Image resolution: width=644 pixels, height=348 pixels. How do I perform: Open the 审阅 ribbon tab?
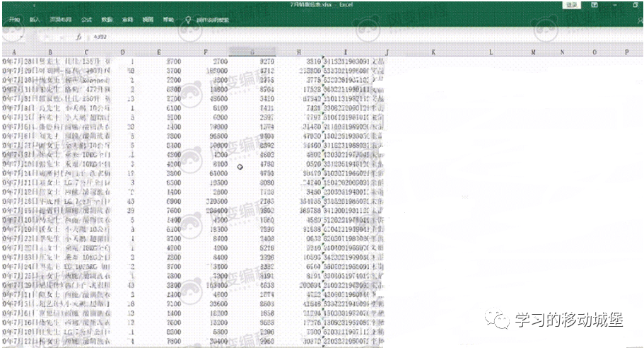click(x=127, y=19)
